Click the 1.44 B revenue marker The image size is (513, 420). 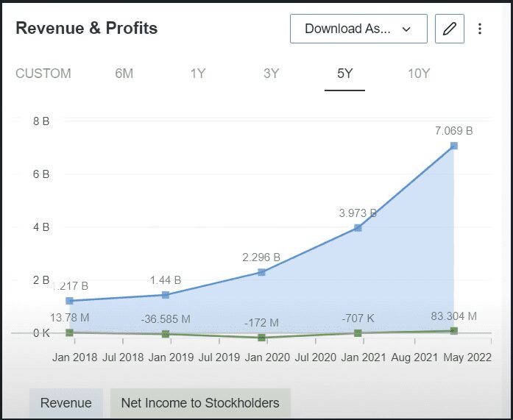[166, 295]
